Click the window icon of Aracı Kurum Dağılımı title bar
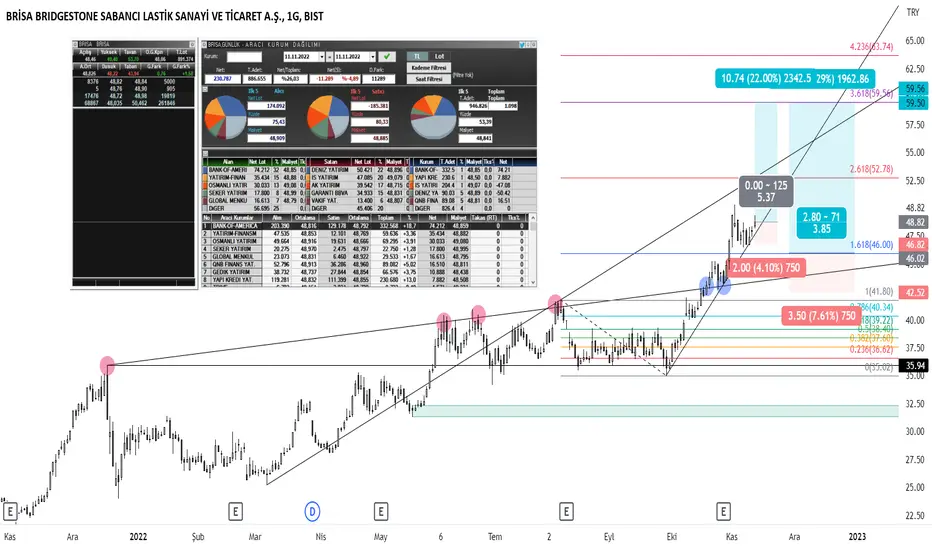The height and width of the screenshot is (550, 932). point(205,45)
